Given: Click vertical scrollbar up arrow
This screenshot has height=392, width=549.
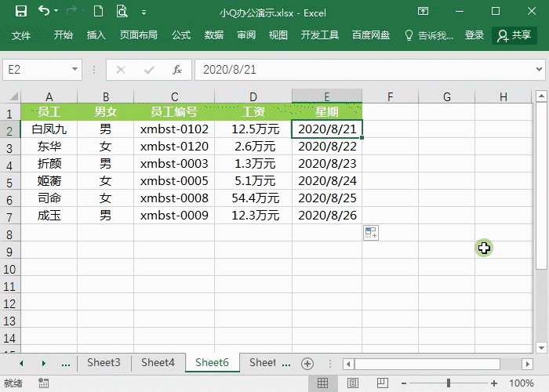Looking at the screenshot, I should pyautogui.click(x=541, y=96).
